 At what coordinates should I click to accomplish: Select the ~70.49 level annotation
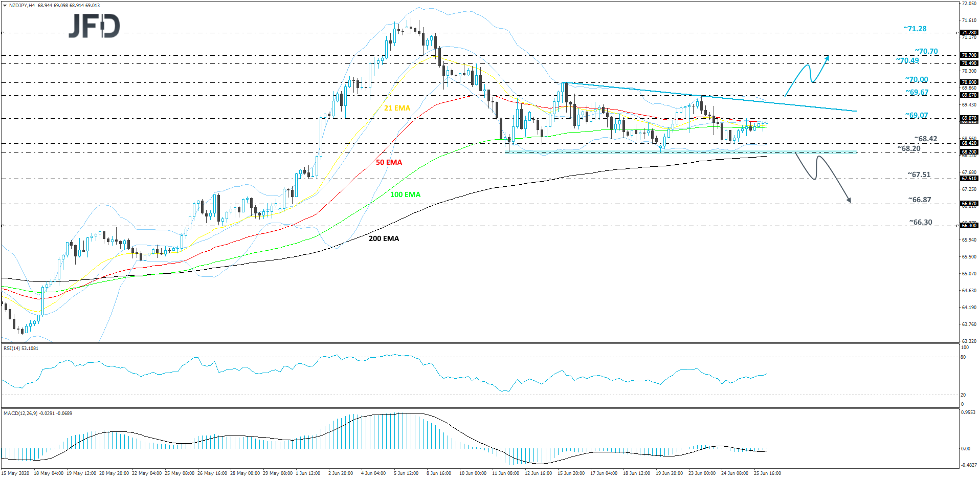point(907,60)
